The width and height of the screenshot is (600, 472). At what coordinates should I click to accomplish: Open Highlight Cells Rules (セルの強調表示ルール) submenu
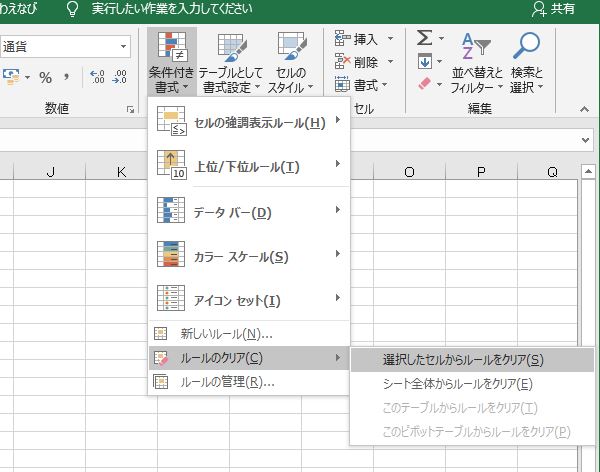coord(249,122)
